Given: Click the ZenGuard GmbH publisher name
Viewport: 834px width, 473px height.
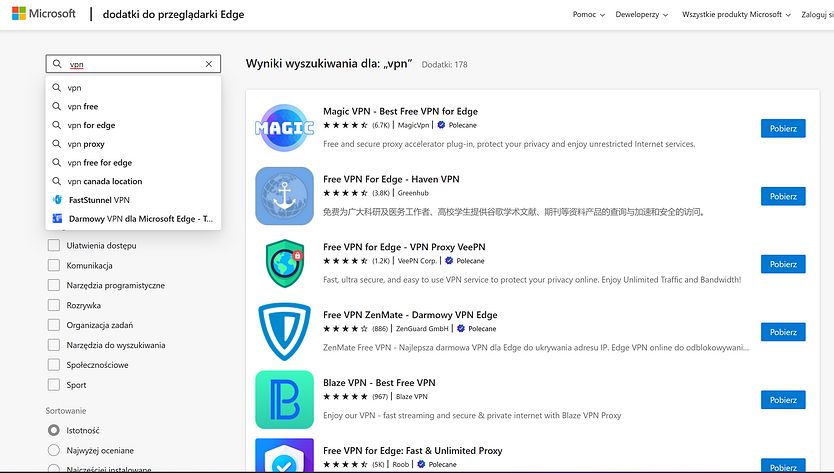Looking at the screenshot, I should click(422, 329).
